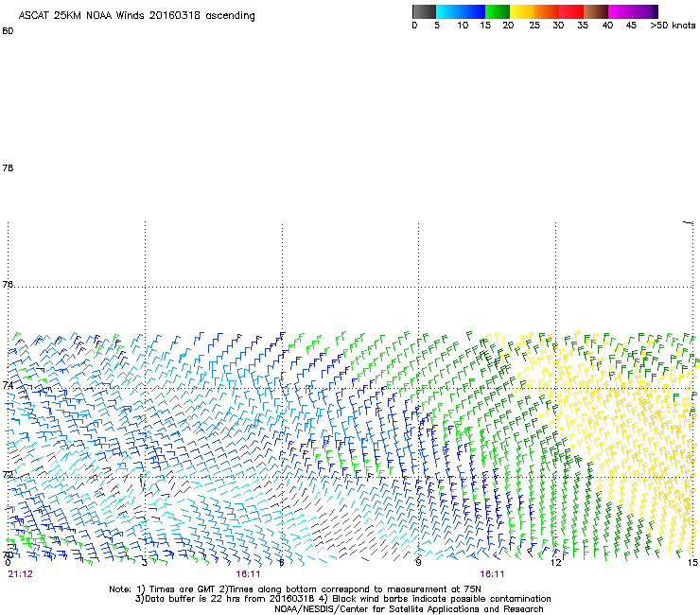Click the plot title 'ASCAT 25KM NOAA Winds 20160318 ascending'
Viewport: 700px width, 615px height.
pyautogui.click(x=136, y=16)
